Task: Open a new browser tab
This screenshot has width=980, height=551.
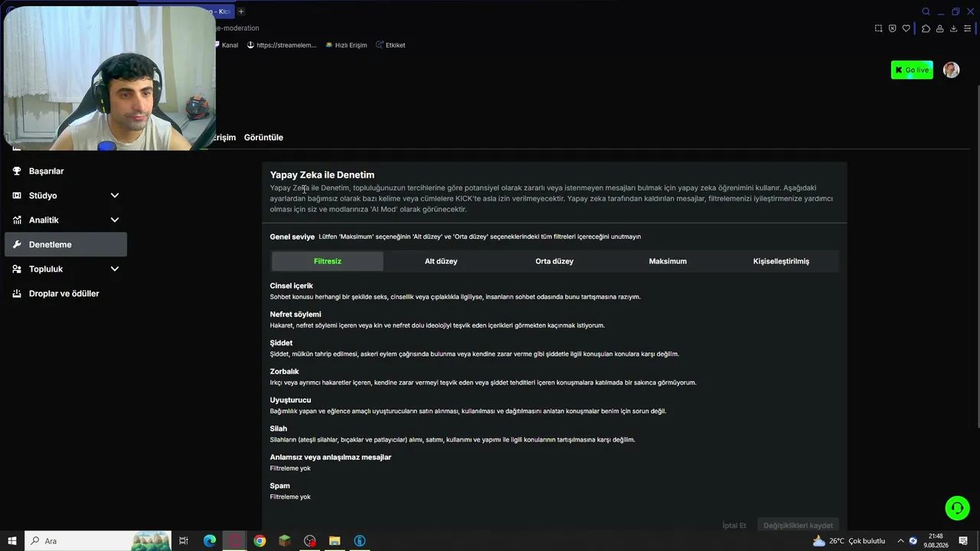Action: 240,11
